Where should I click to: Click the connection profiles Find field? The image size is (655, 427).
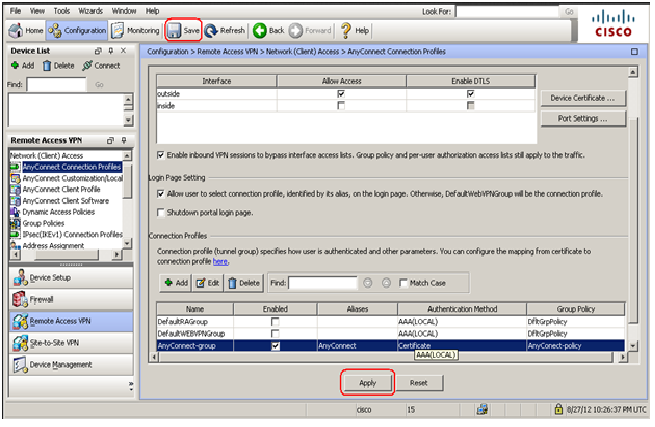click(x=323, y=283)
